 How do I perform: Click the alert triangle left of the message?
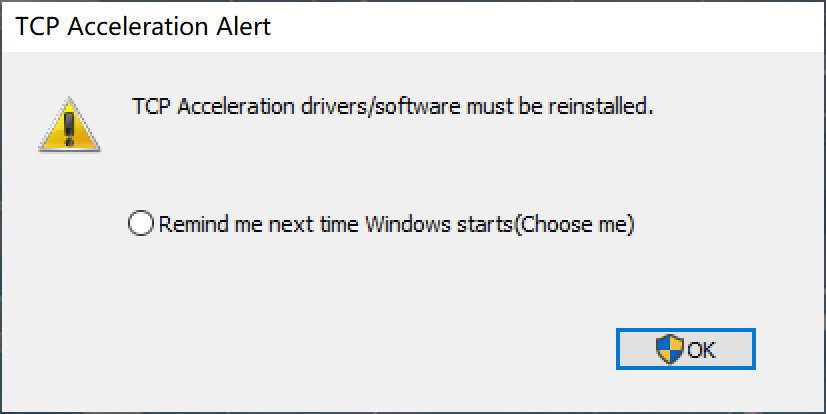coord(70,125)
